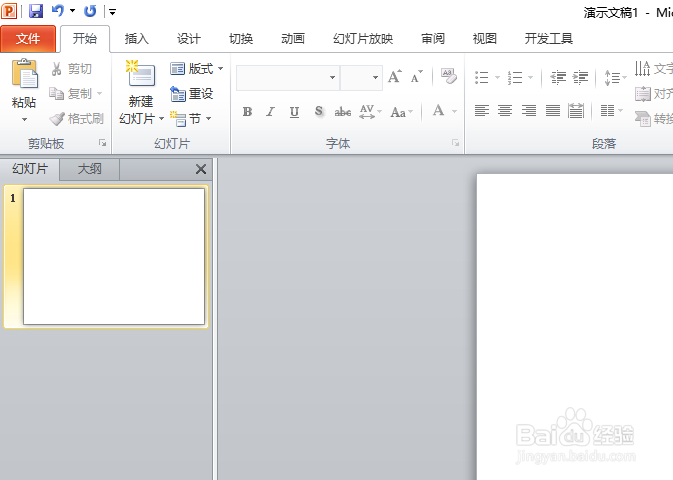Click the Font Color A icon

coord(438,110)
